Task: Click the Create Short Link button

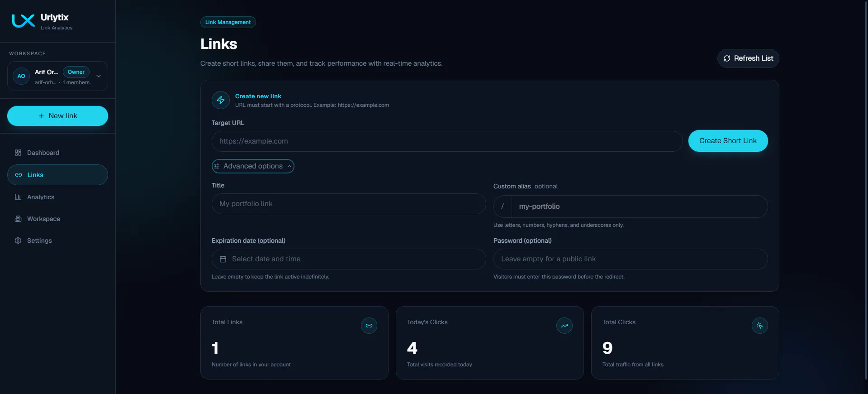Action: 728,141
